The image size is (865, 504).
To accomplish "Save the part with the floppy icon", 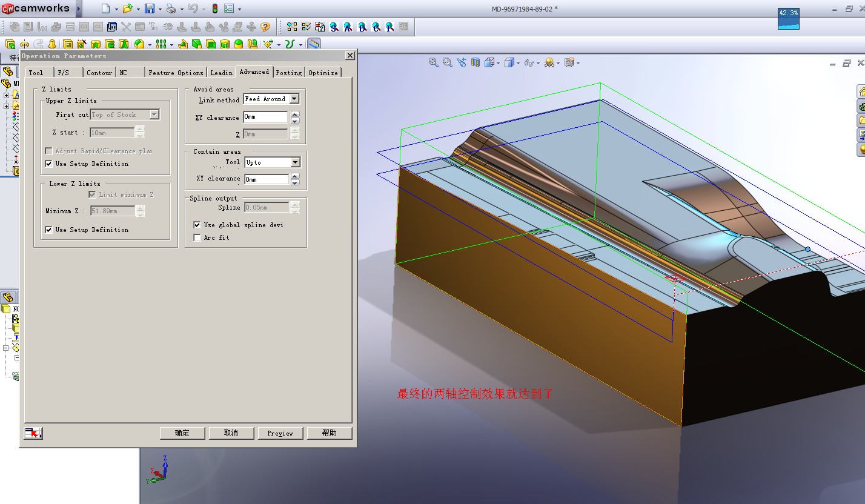I will [150, 8].
